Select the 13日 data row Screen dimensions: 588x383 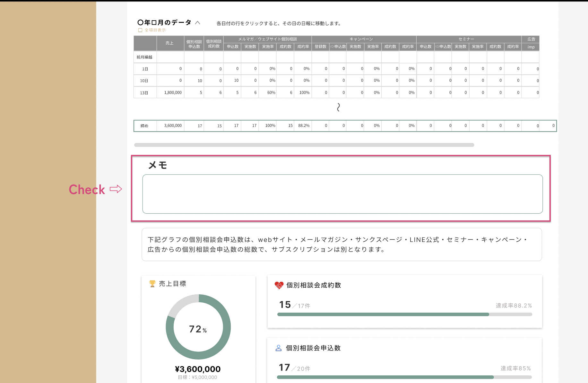pos(144,93)
